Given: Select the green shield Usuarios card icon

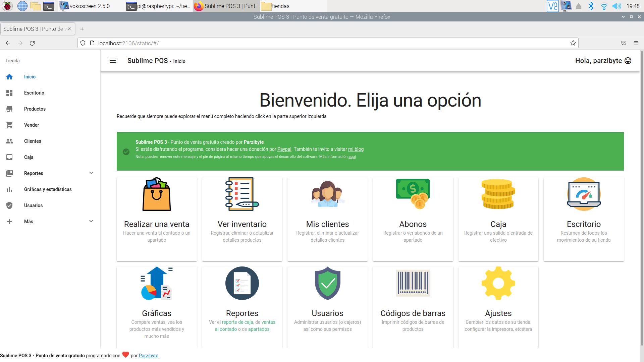Looking at the screenshot, I should tap(327, 283).
